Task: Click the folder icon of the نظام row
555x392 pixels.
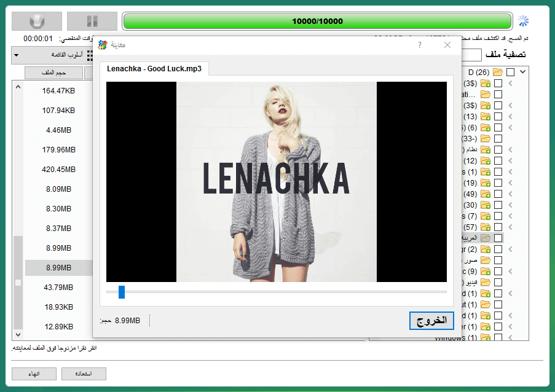Action: [x=486, y=150]
